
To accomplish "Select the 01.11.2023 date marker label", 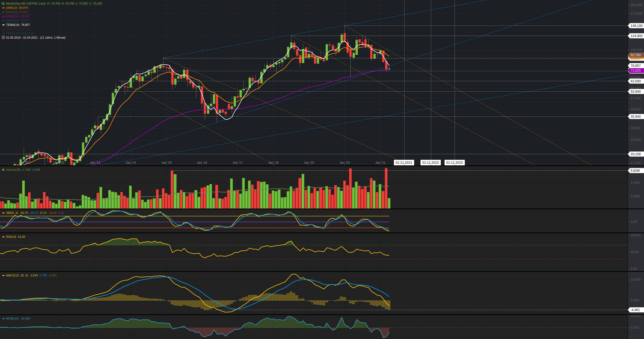I will (x=454, y=163).
